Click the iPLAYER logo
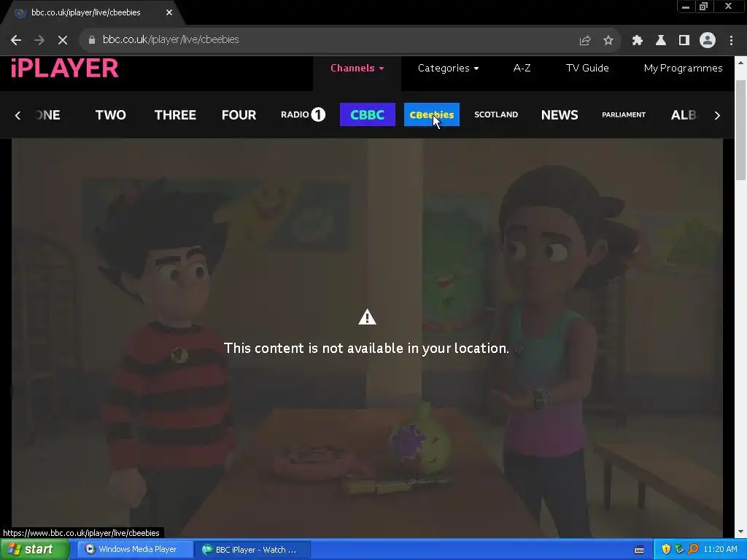747x560 pixels. pos(65,68)
